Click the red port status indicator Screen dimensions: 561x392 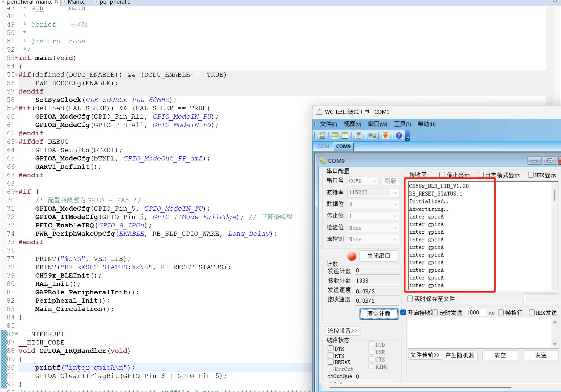(352, 256)
